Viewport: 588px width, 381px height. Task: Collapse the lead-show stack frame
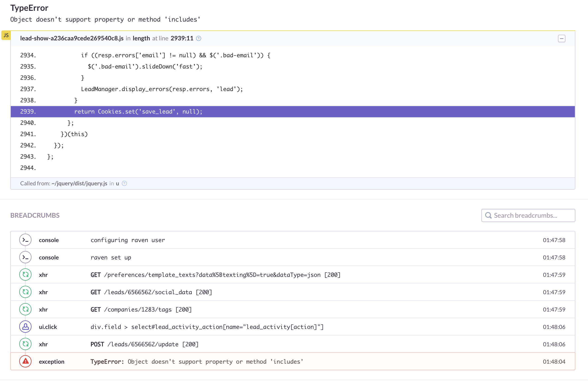tap(561, 38)
